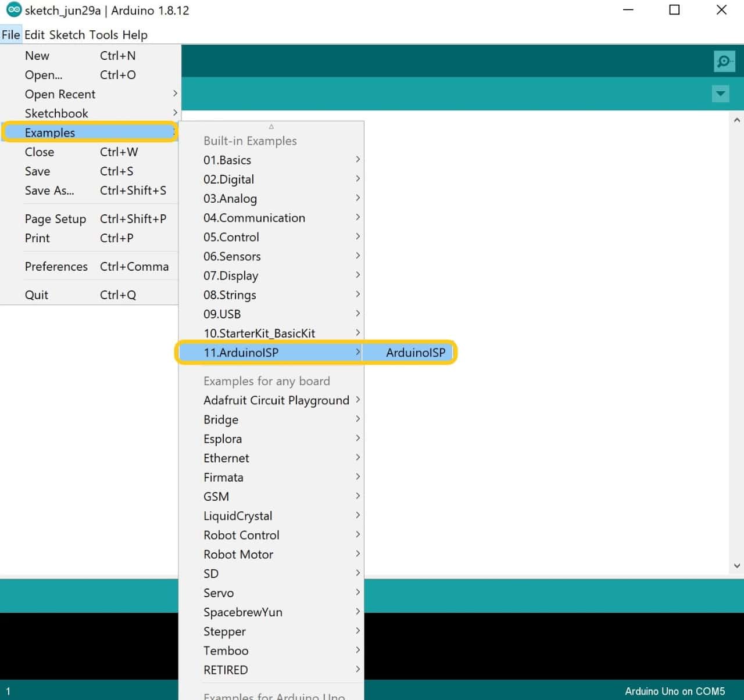Click the examples list scroll-up triangle
Viewport: 744px width, 700px height.
point(271,127)
